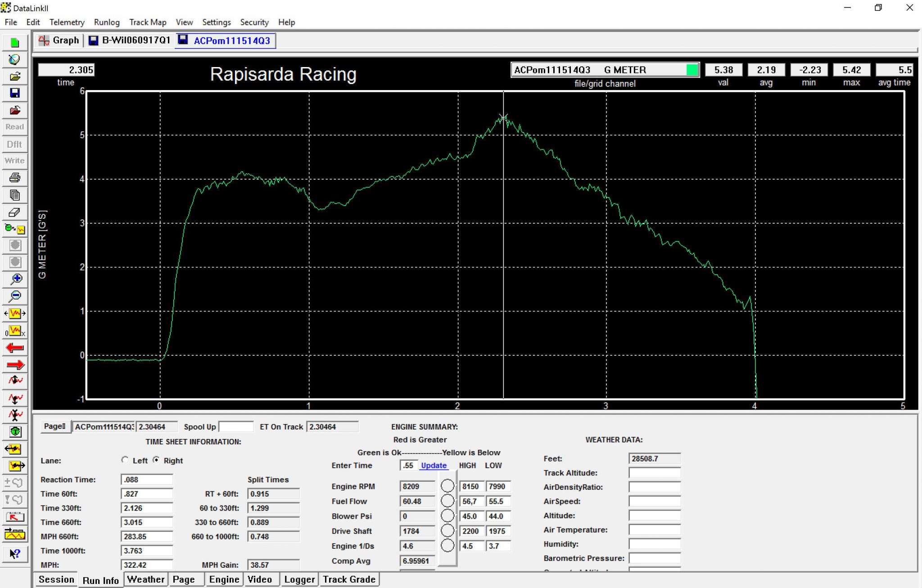Select the Left lane radio button
This screenshot has height=588, width=922.
(125, 460)
